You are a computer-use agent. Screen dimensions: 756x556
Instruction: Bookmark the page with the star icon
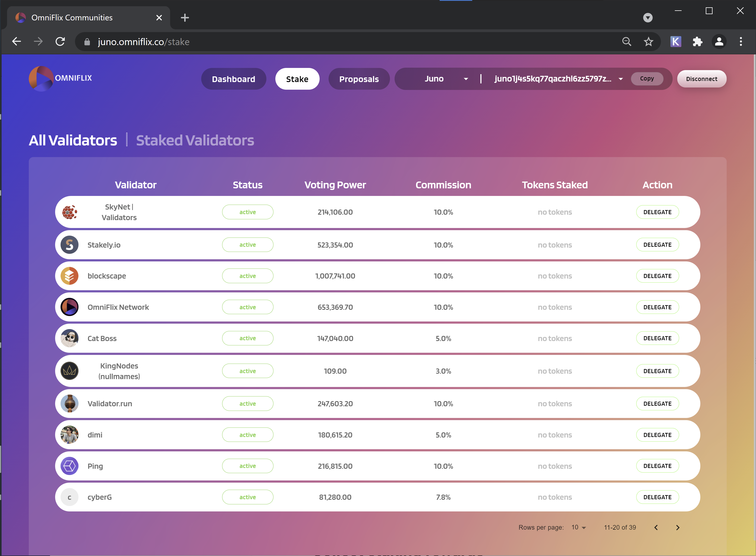tap(648, 41)
